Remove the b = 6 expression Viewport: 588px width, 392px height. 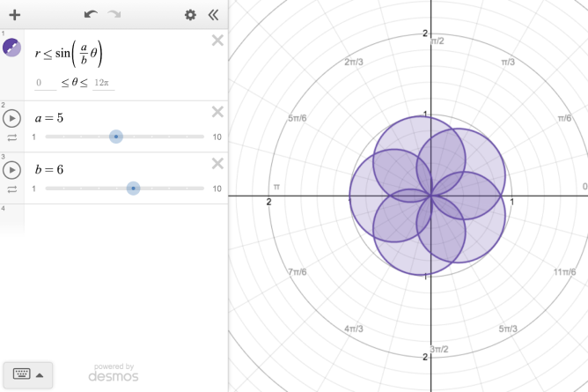pyautogui.click(x=217, y=162)
